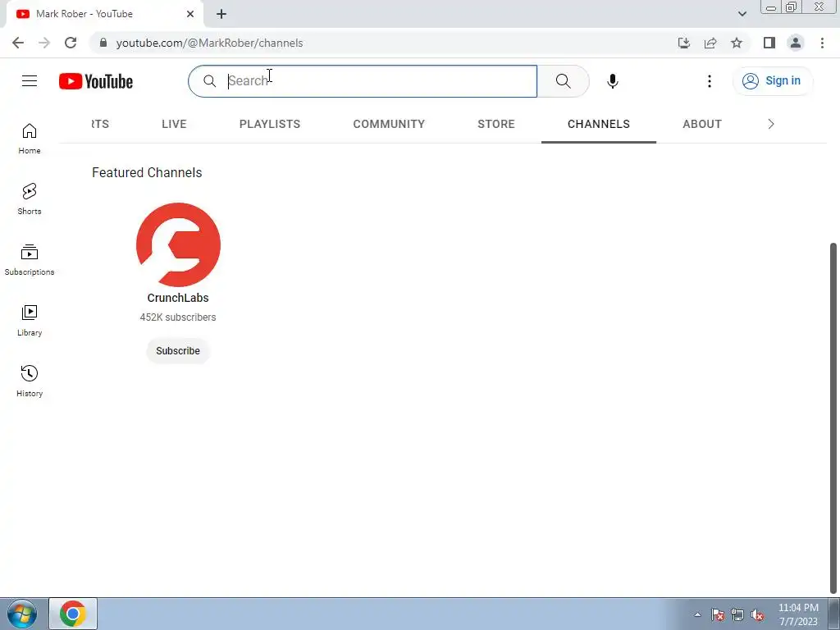Share this page from the address bar
The height and width of the screenshot is (630, 840).
tap(710, 43)
